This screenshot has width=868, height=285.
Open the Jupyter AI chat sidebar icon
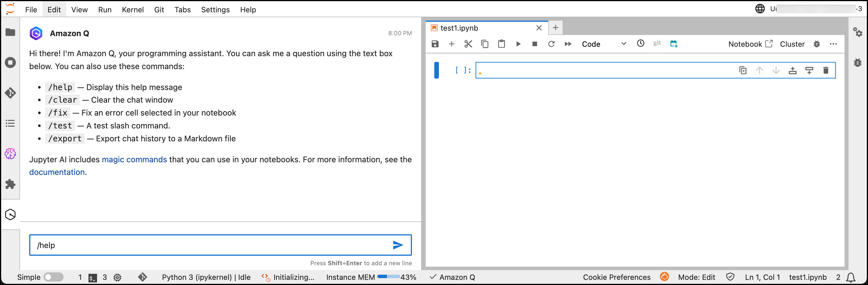[x=10, y=154]
